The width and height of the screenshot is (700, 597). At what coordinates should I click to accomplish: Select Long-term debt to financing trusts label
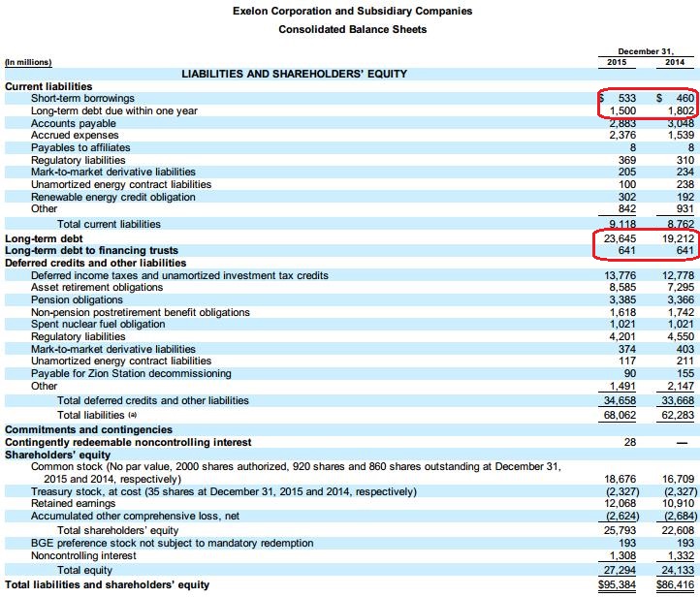[92, 251]
